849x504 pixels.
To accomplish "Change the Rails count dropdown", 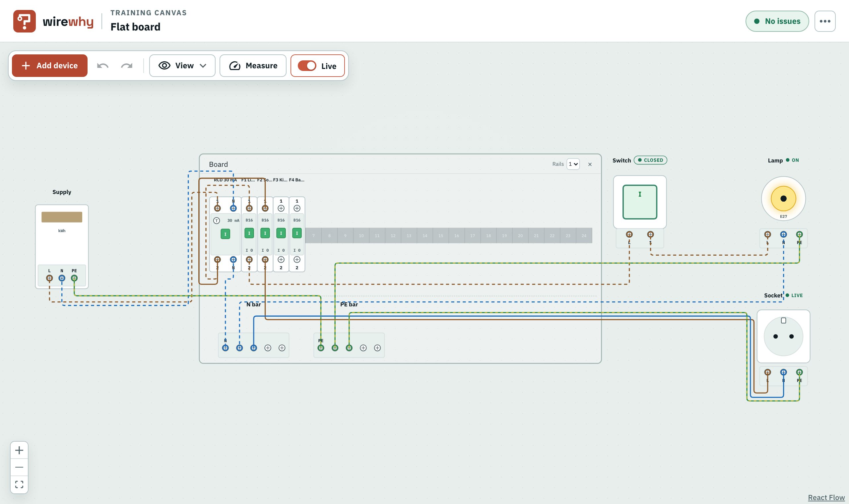I will tap(573, 164).
